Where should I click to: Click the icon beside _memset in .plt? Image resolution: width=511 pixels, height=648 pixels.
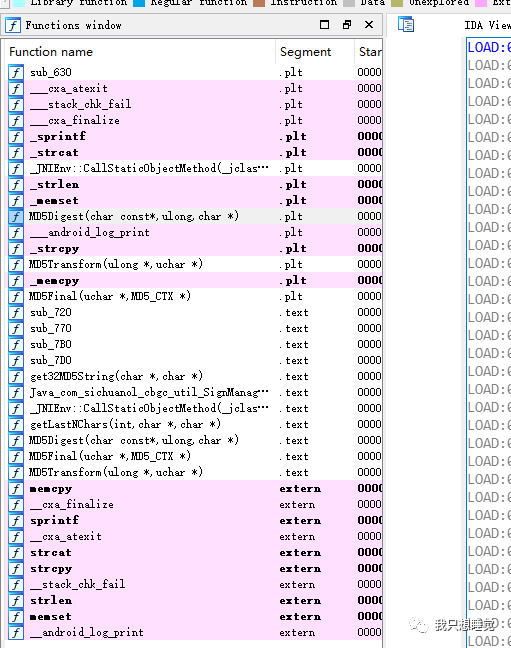click(16, 200)
